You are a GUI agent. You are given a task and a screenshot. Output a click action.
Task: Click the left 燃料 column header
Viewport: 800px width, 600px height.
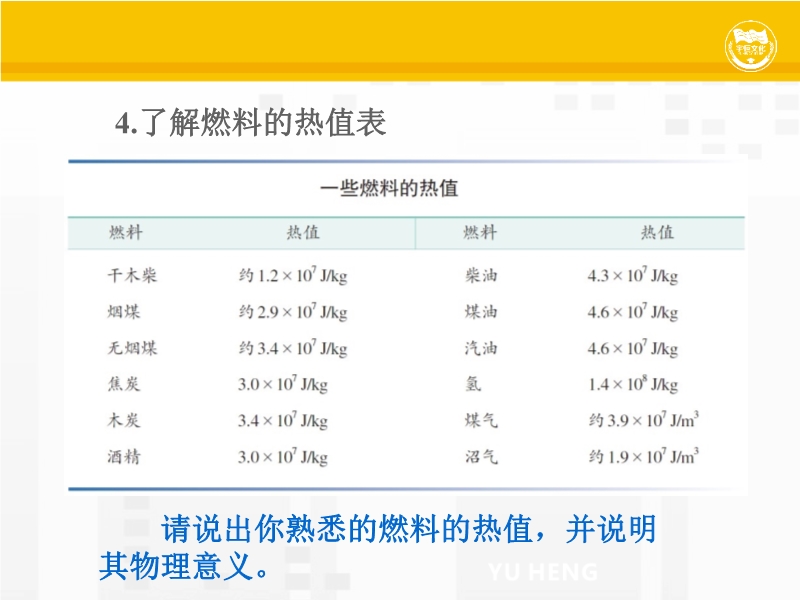tap(126, 232)
